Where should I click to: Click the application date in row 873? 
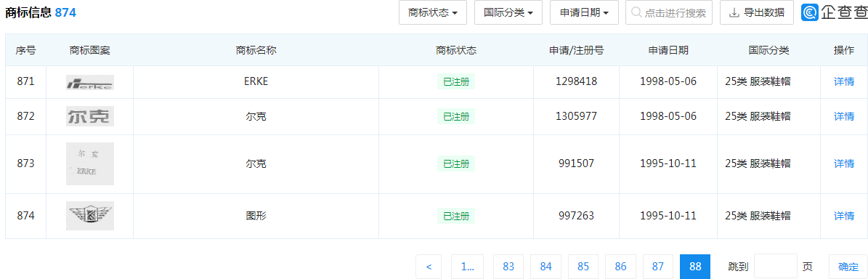[668, 164]
